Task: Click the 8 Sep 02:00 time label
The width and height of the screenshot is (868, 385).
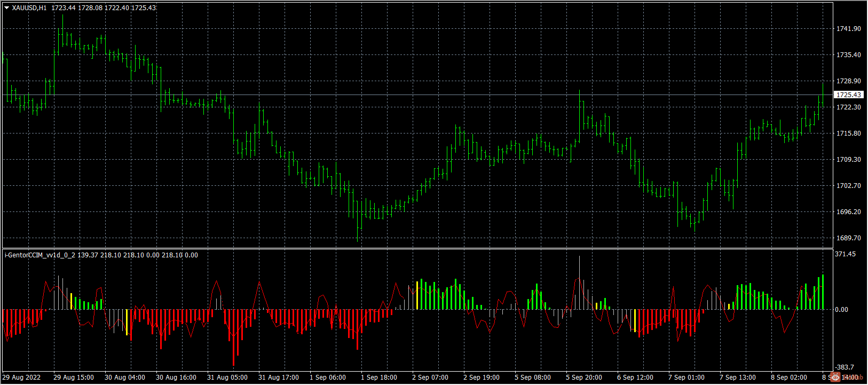Action: point(789,378)
